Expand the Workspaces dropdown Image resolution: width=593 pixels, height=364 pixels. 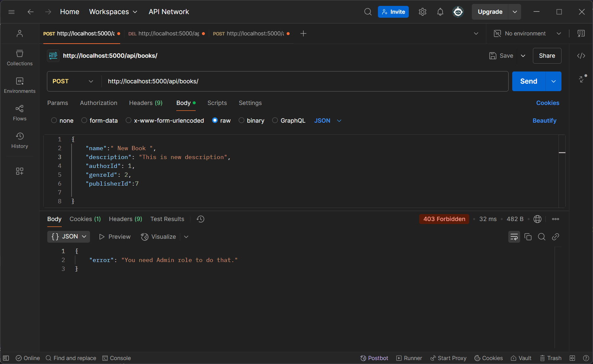point(113,12)
